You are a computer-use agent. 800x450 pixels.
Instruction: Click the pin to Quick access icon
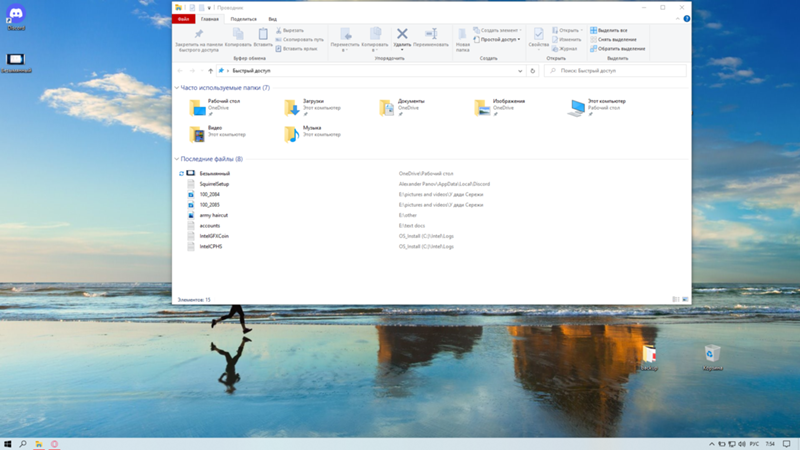pos(198,34)
